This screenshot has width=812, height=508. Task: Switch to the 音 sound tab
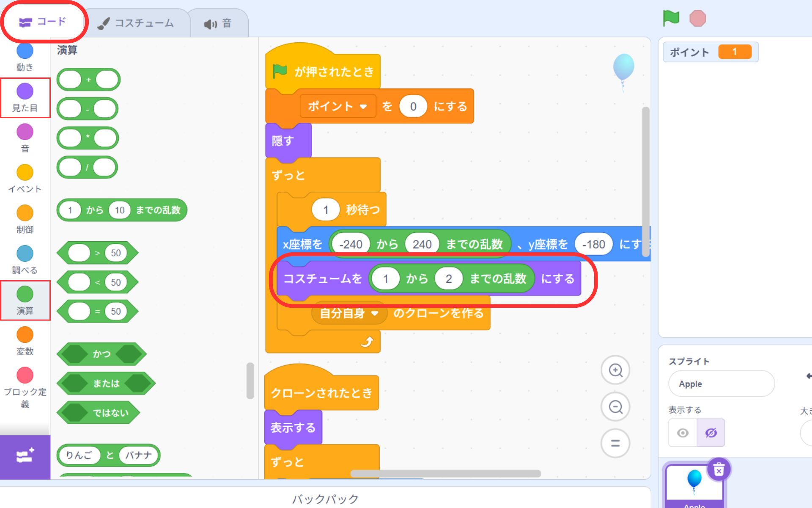coord(218,24)
